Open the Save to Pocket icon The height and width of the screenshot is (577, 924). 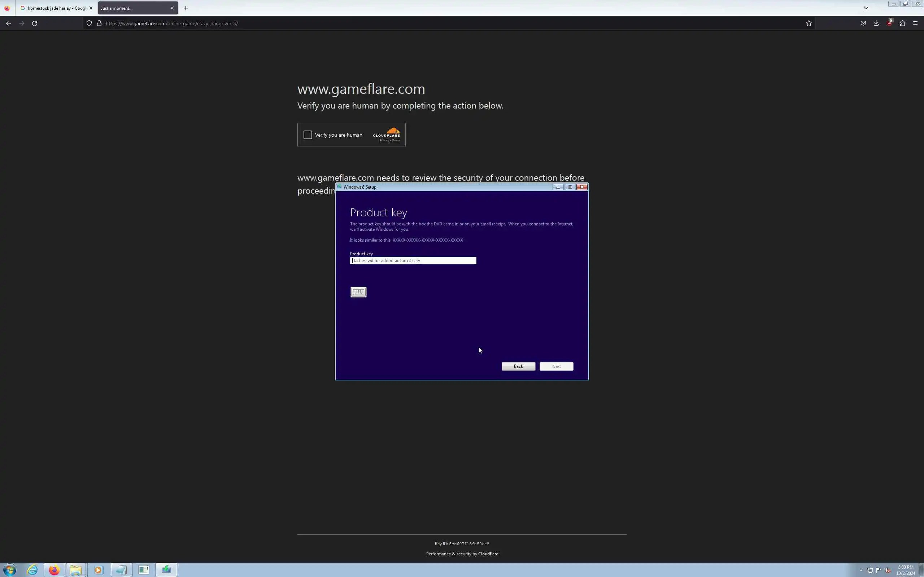863,23
